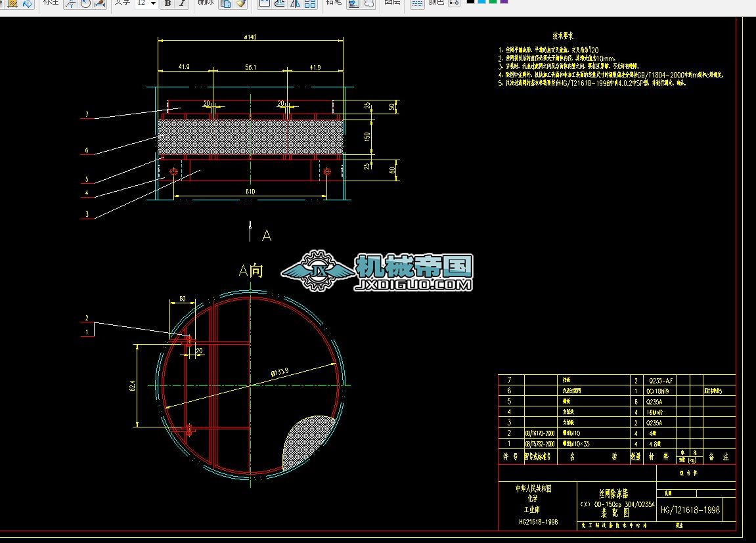Screen dimensions: 756x543
Task: Click the 图层 toolbar group label
Action: coord(392,2)
